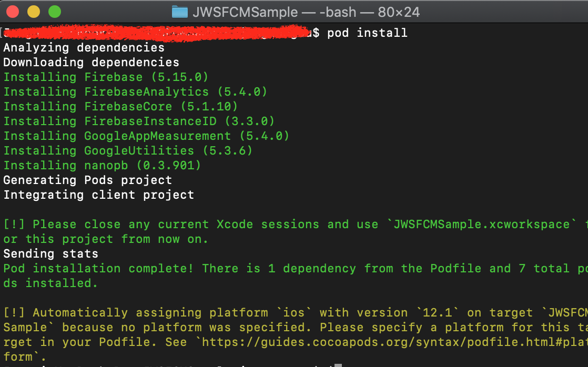Click the 'Generating Pods project' line
Screen dimensions: 588x367
(x=88, y=180)
